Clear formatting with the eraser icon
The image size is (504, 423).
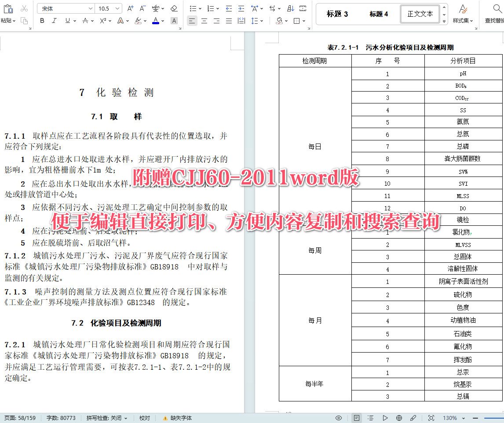(x=174, y=9)
